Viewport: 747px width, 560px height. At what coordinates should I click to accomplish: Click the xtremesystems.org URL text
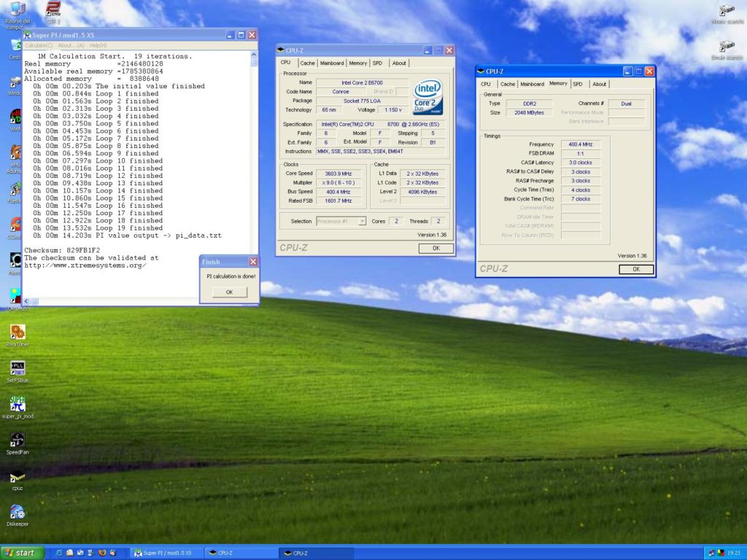coord(85,265)
